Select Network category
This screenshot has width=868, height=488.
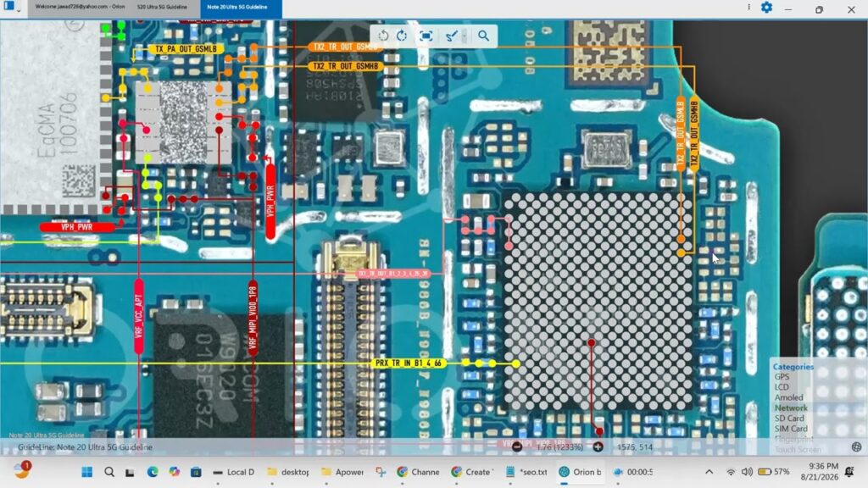click(791, 408)
